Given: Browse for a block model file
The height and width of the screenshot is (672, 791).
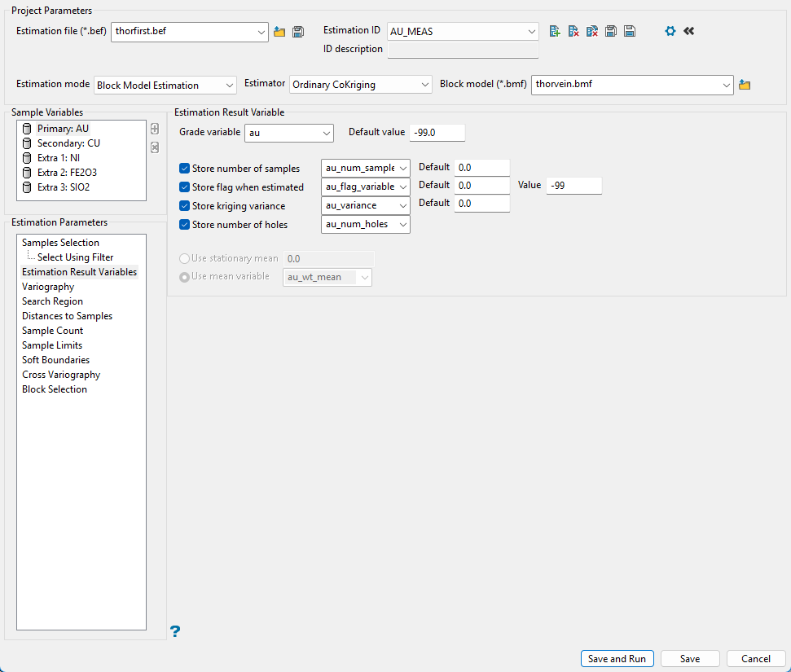Looking at the screenshot, I should [x=745, y=85].
